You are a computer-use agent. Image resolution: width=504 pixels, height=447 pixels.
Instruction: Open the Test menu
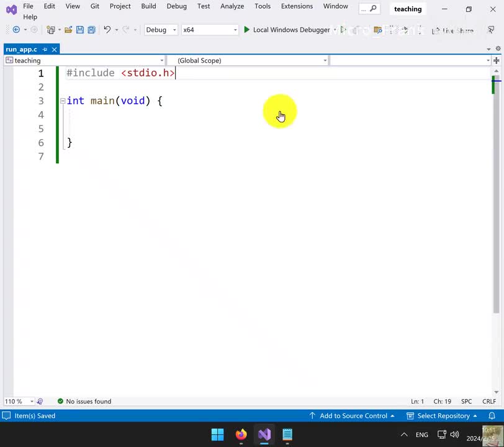coord(204,6)
